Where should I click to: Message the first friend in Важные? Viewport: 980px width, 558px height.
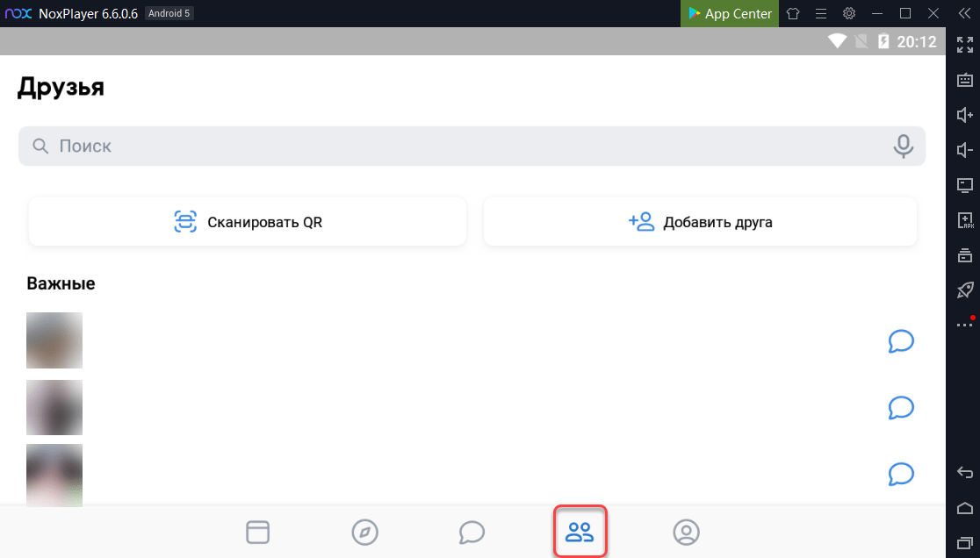point(901,340)
